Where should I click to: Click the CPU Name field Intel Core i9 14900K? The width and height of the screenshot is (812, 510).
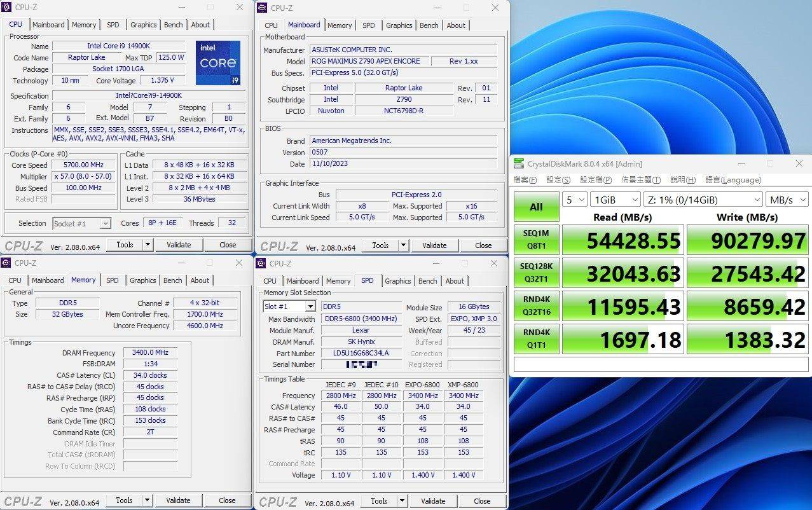coord(118,46)
